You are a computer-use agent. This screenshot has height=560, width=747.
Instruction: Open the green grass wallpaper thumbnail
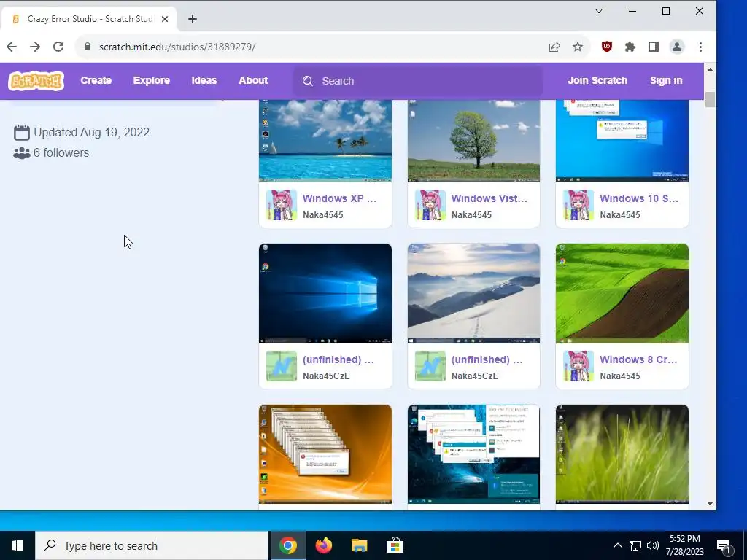pyautogui.click(x=622, y=454)
